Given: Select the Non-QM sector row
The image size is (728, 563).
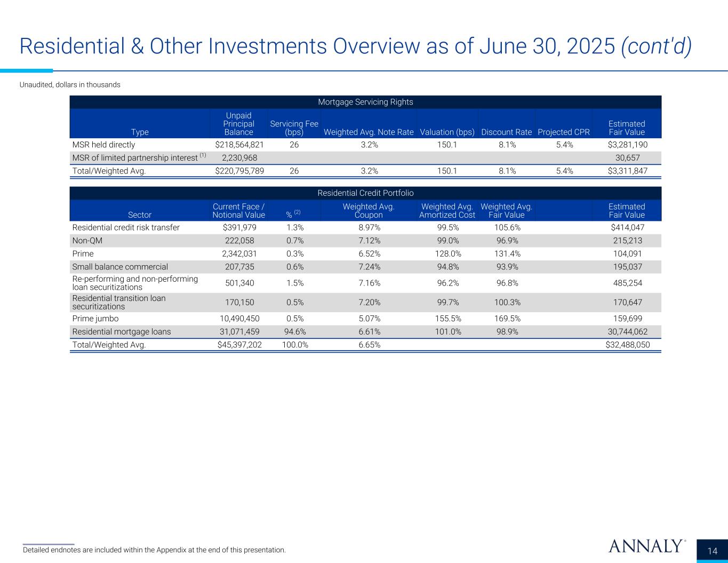Looking at the screenshot, I should (x=365, y=241).
